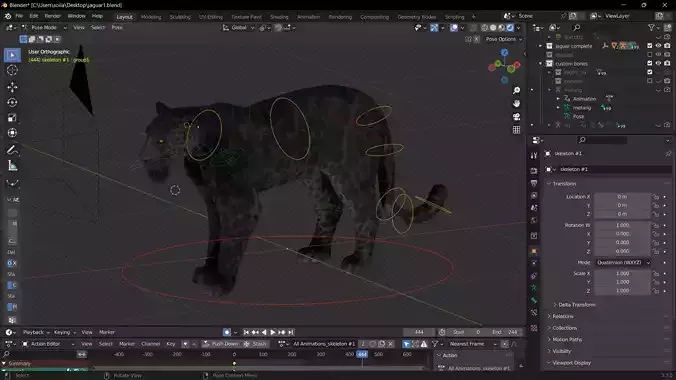Click the pan view hand gizmo

pyautogui.click(x=516, y=104)
